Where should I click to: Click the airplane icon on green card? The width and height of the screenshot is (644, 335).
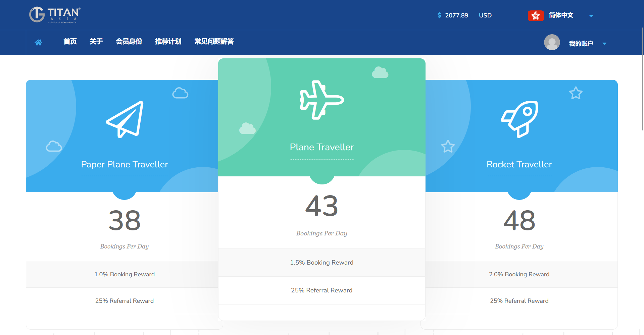321,100
